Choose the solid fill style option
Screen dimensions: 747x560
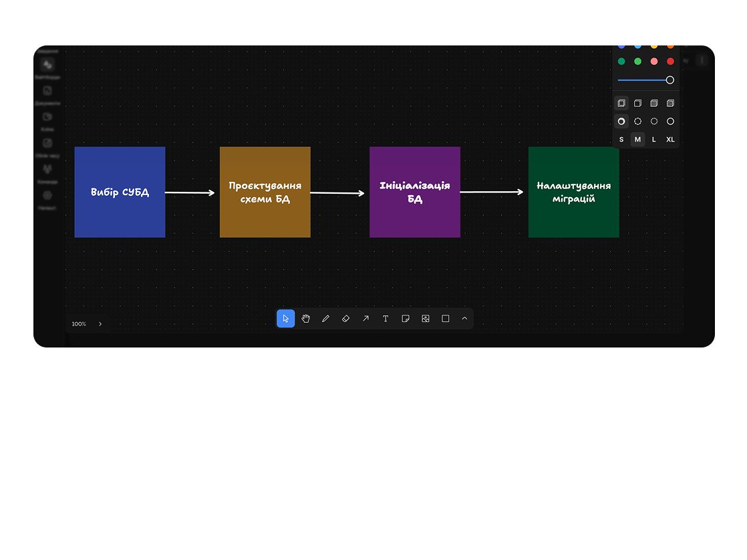[654, 104]
